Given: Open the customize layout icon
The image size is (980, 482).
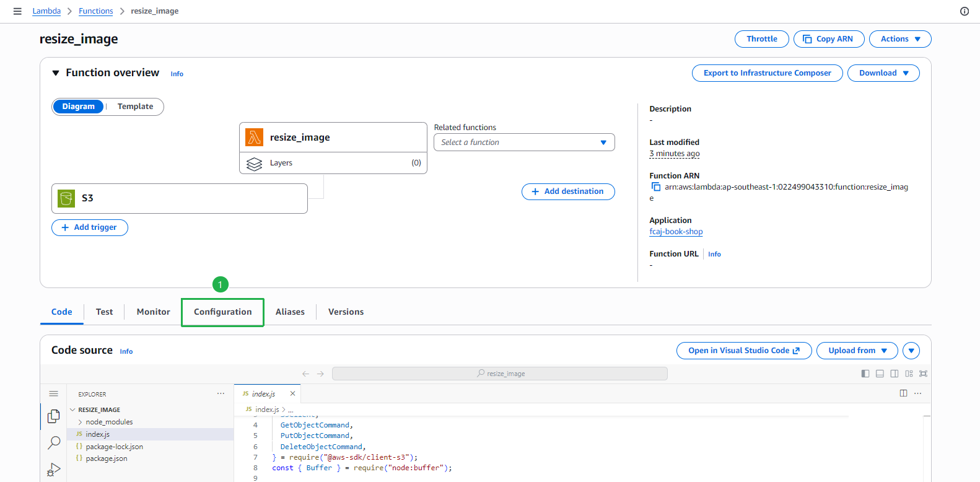Looking at the screenshot, I should point(909,374).
